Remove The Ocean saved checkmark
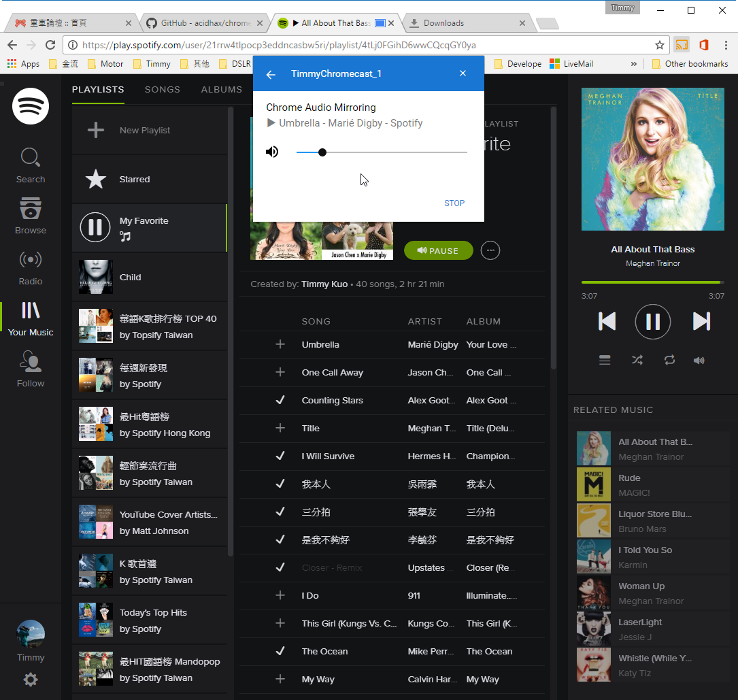This screenshot has width=738, height=700. pos(280,651)
